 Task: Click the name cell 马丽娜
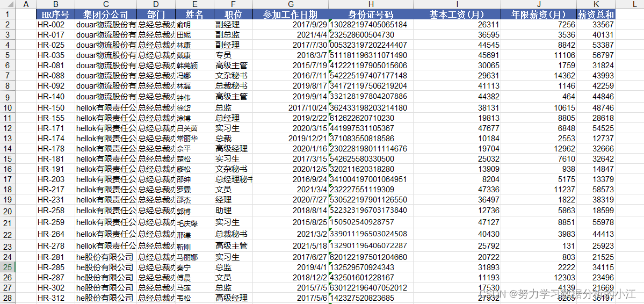[194, 257]
